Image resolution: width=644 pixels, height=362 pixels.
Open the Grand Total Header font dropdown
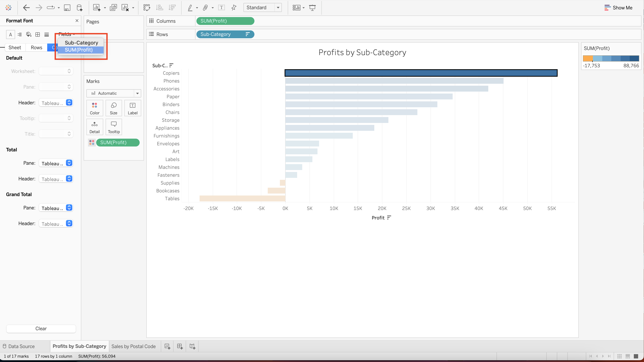pos(56,224)
